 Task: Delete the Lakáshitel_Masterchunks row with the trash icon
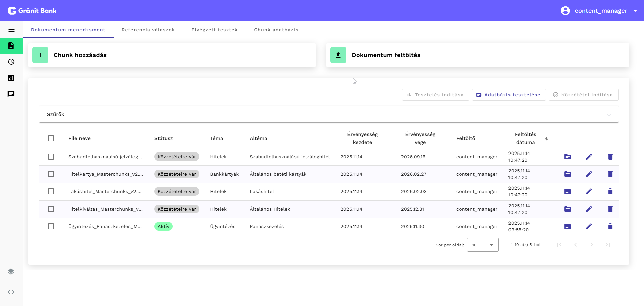point(610,191)
